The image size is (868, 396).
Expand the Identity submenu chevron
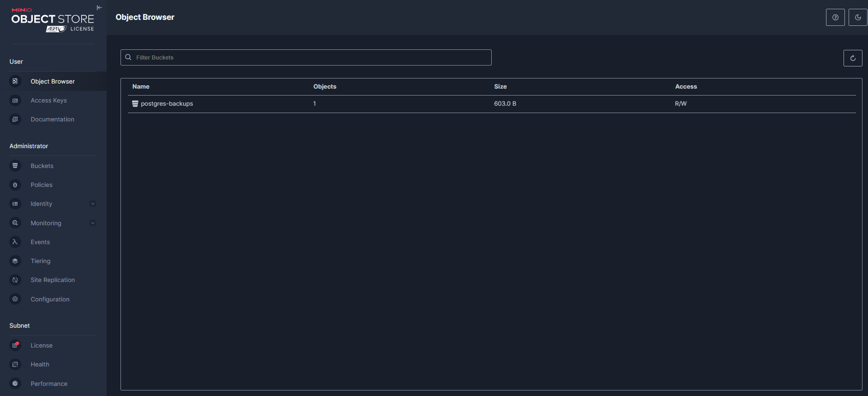(93, 204)
